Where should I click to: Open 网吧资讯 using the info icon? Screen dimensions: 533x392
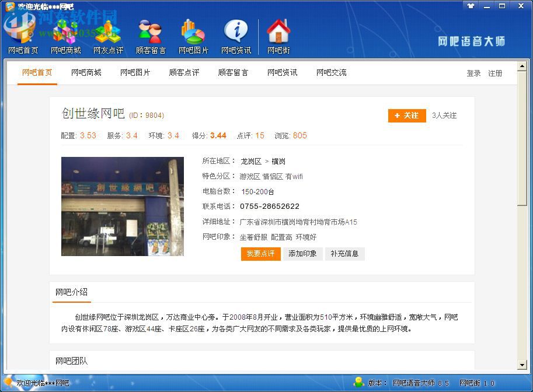pyautogui.click(x=236, y=30)
